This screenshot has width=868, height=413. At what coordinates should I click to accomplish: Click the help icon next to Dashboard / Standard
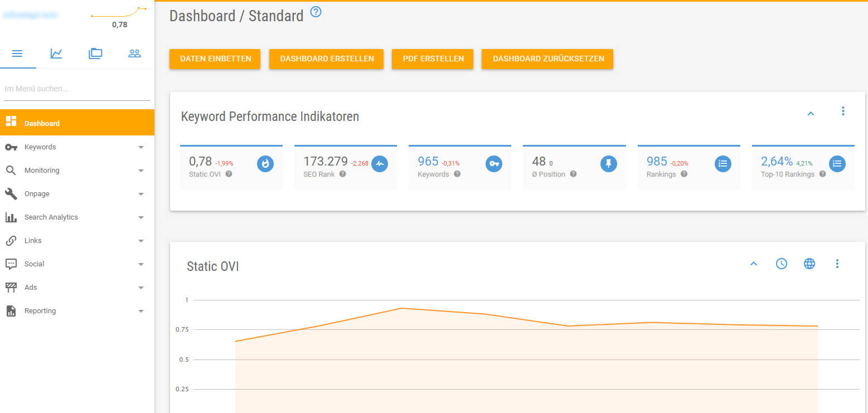click(316, 12)
